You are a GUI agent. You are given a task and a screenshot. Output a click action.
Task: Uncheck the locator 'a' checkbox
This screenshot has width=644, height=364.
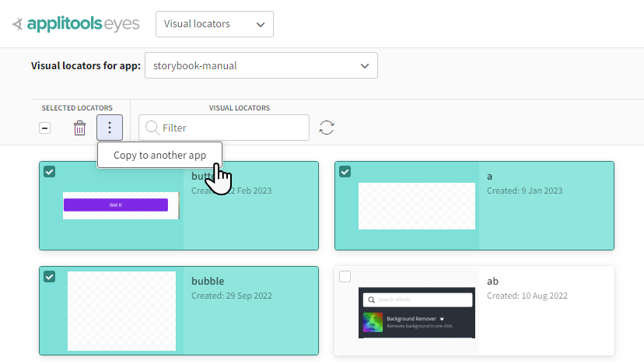(x=345, y=172)
